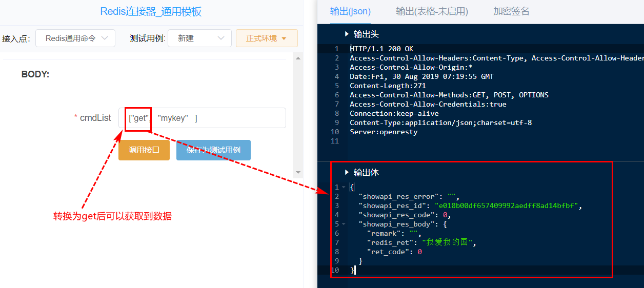Switch to the 输出(表格-未启用) tab
Image resolution: width=644 pixels, height=288 pixels.
[x=432, y=11]
